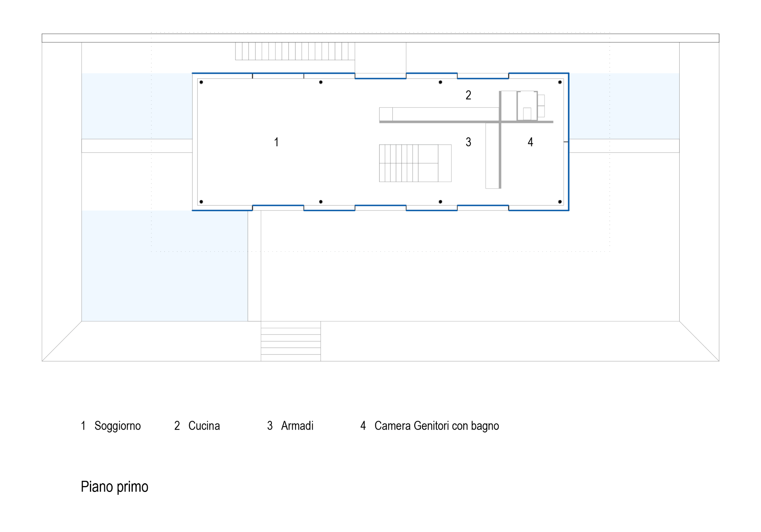Click room number 1 in the floor plan

pyautogui.click(x=276, y=142)
